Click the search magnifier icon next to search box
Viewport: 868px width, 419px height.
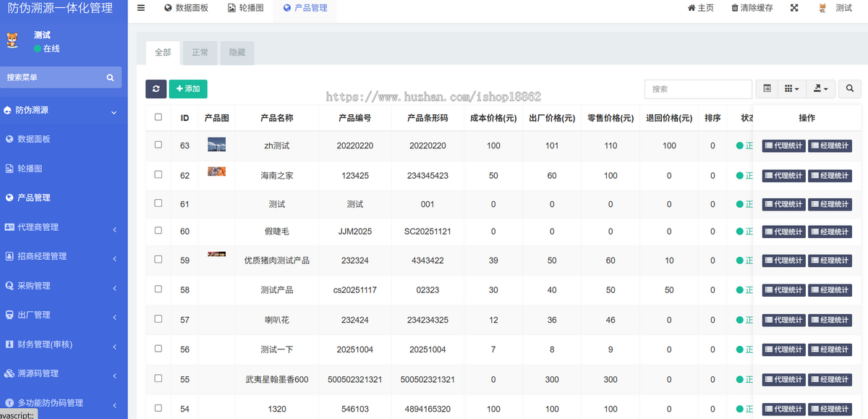tap(849, 88)
